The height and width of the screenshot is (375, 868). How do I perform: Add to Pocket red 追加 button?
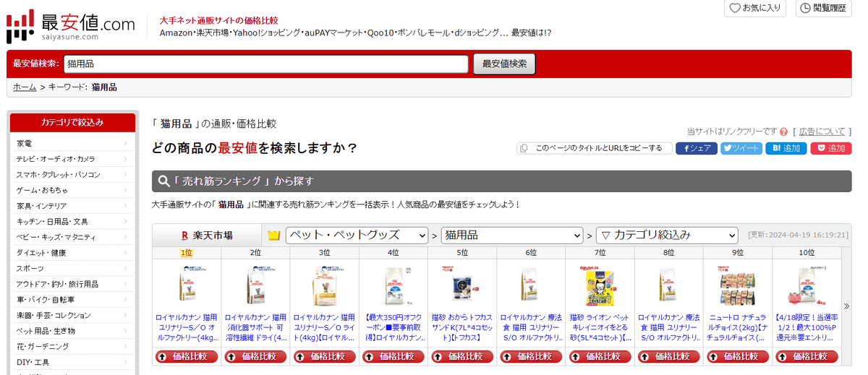point(831,148)
